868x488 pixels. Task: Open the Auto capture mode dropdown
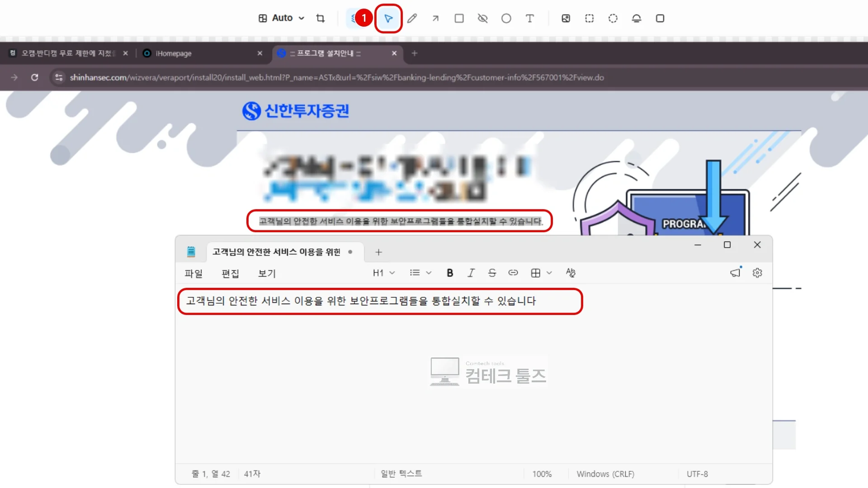(282, 18)
